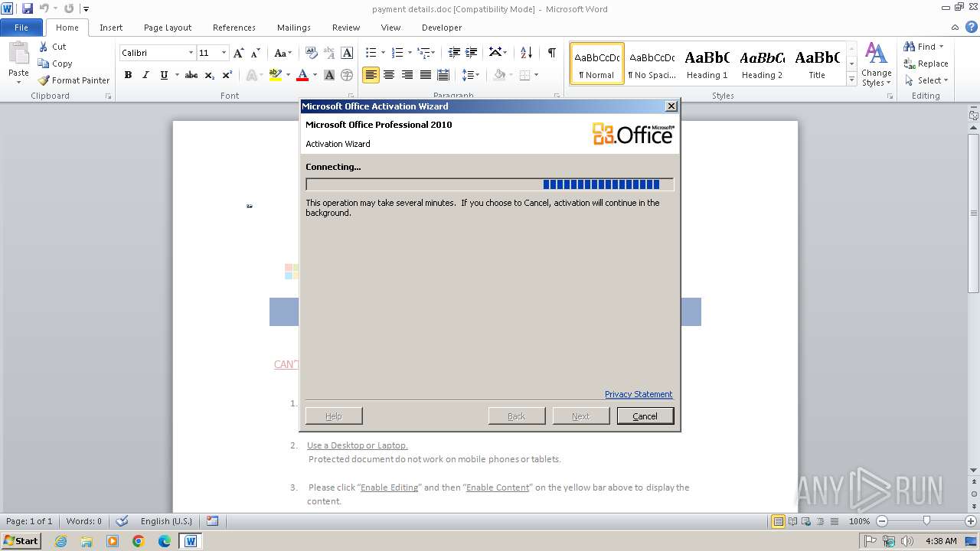Open the font size 11 dropdown
The width and height of the screenshot is (980, 551).
pyautogui.click(x=224, y=53)
